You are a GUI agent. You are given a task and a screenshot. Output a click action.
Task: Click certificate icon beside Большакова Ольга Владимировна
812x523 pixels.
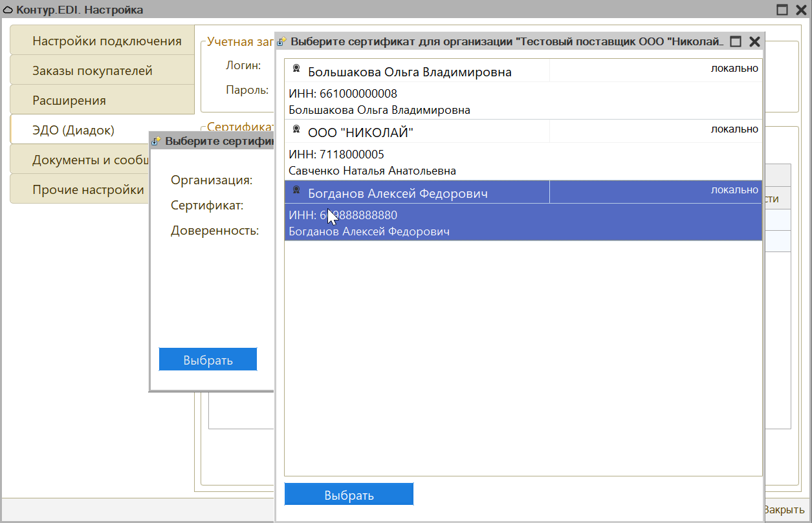point(296,69)
